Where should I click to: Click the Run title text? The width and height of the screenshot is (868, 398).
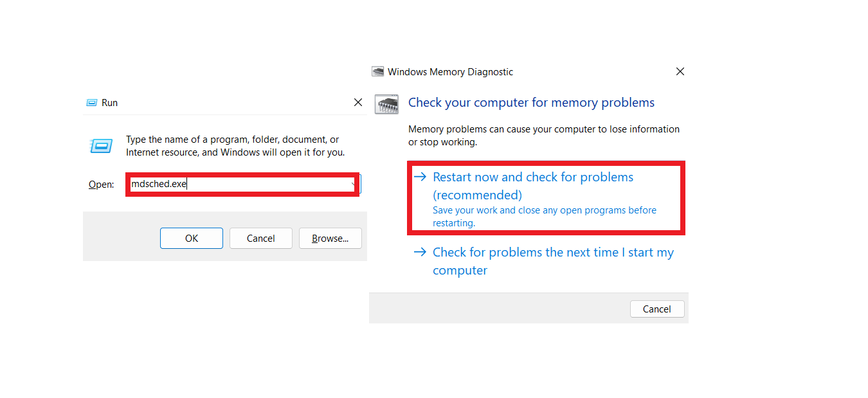tap(110, 103)
